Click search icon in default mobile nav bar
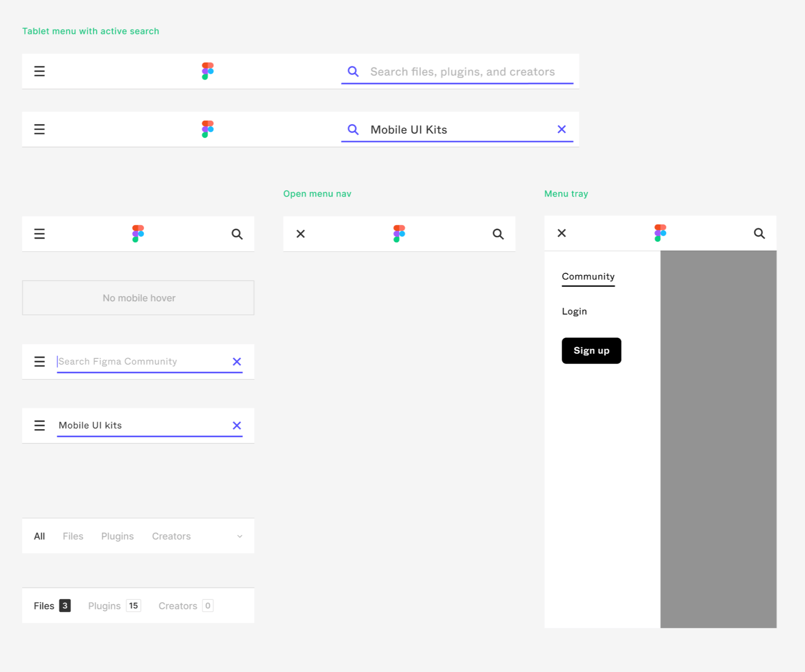The height and width of the screenshot is (672, 805). pos(237,234)
